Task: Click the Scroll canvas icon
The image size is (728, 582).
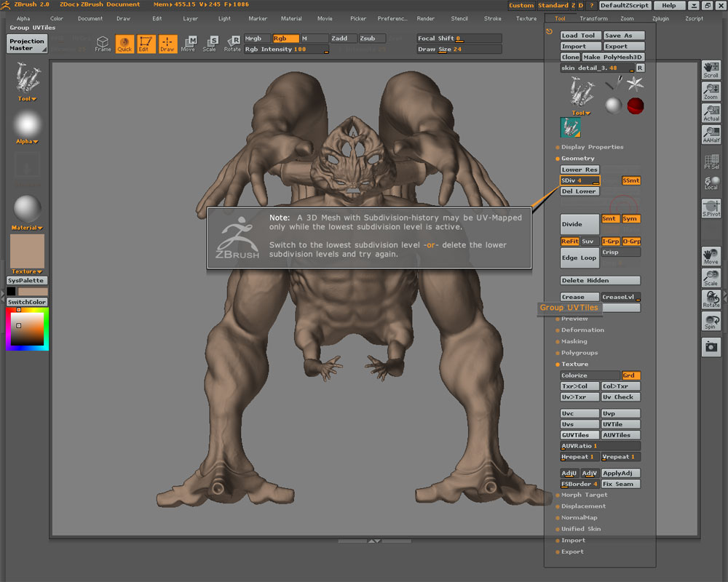Action: pyautogui.click(x=711, y=70)
